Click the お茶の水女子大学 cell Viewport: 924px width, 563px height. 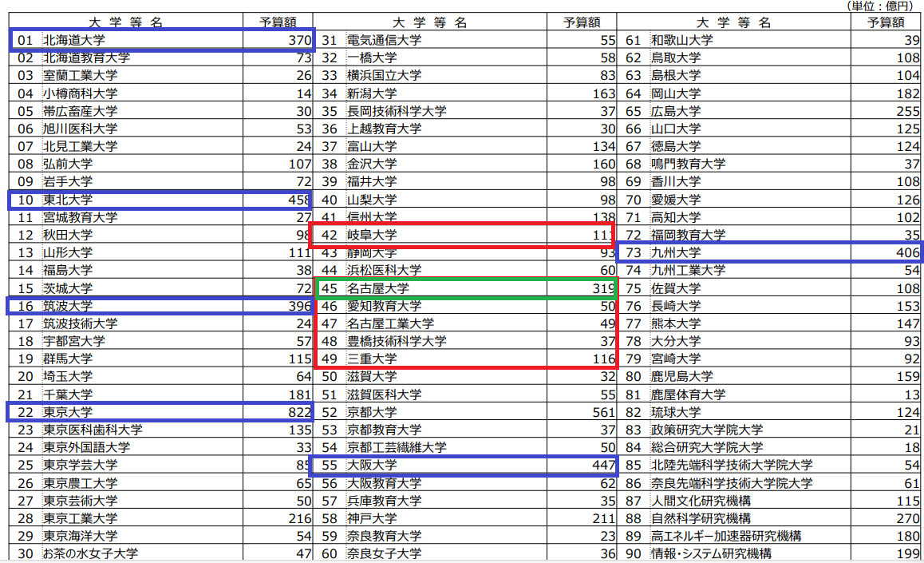coord(90,553)
